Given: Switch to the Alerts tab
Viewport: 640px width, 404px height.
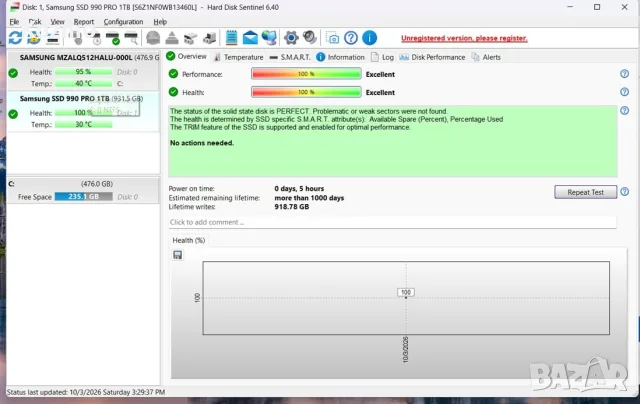Looking at the screenshot, I should (486, 57).
